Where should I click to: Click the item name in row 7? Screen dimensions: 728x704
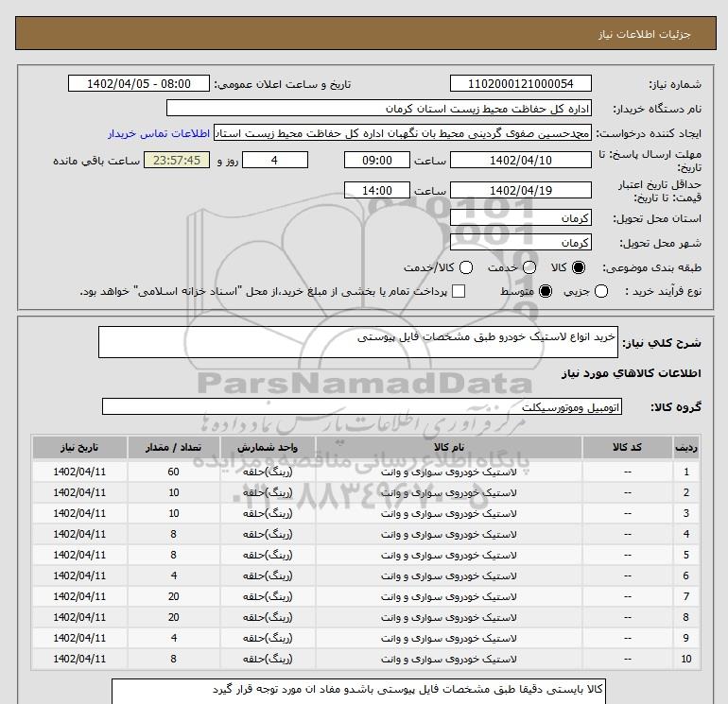click(x=448, y=597)
